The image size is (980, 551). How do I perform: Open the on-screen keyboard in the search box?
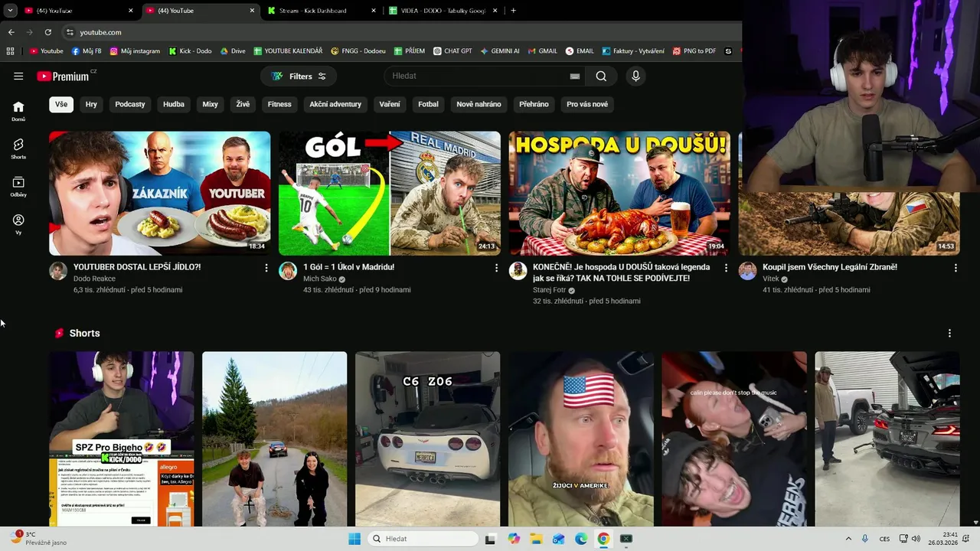coord(575,76)
